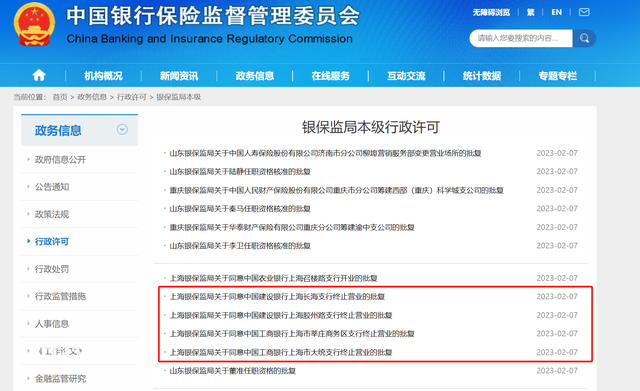Switch language to EN
The image size is (640, 391).
556,12
